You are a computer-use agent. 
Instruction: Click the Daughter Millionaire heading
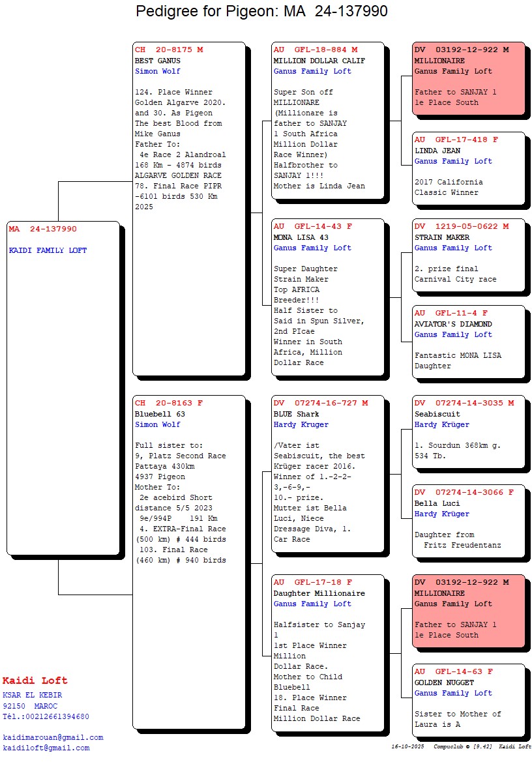point(319,593)
